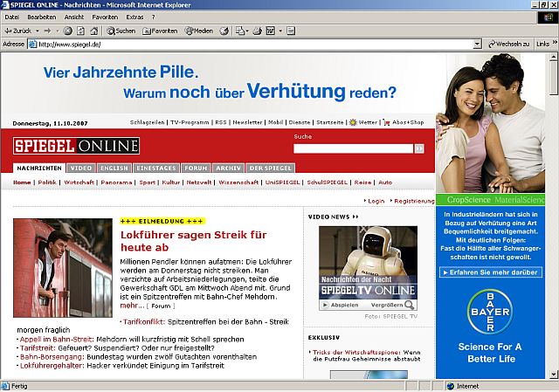The image size is (559, 392).
Task: Switch to the VIDEO tab
Action: [x=81, y=168]
